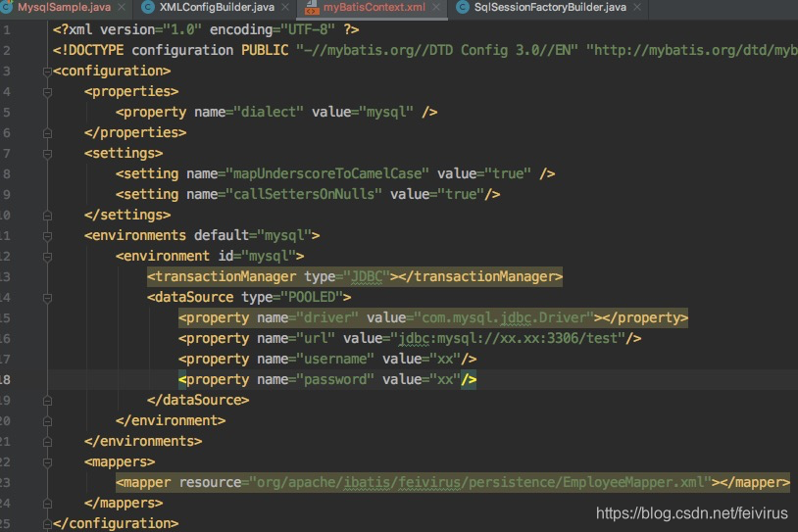This screenshot has width=798, height=532.
Task: Click fold marker at </environments> closing tag
Action: (47, 442)
